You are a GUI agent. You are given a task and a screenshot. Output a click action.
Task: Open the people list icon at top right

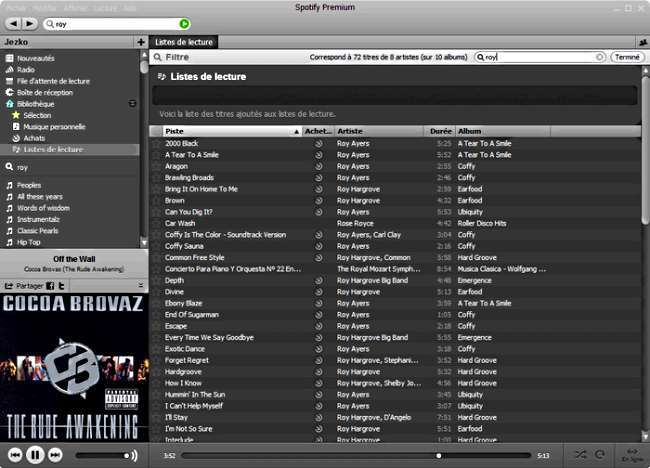pos(643,42)
